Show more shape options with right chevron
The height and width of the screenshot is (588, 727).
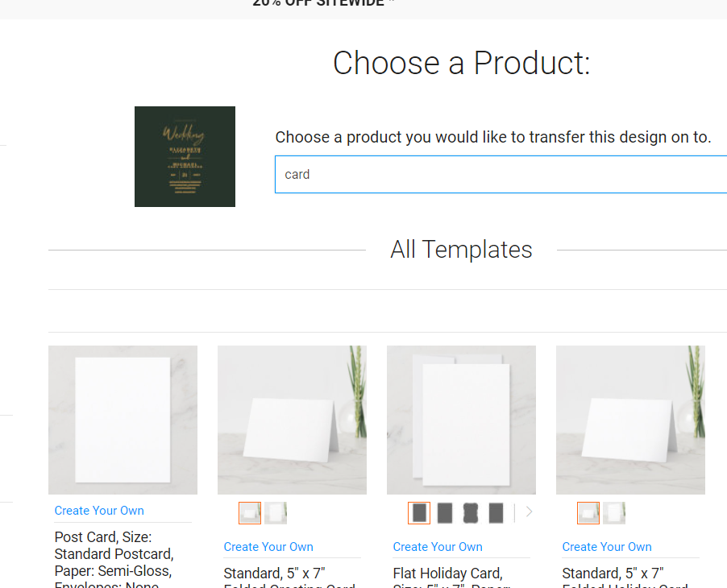coord(529,512)
